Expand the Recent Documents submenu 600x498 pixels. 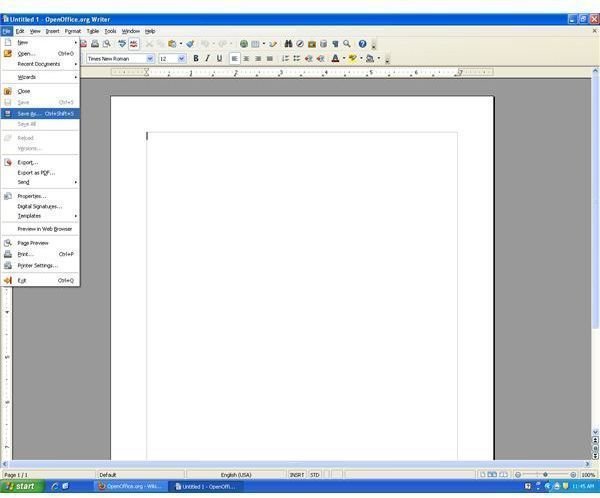coord(40,64)
